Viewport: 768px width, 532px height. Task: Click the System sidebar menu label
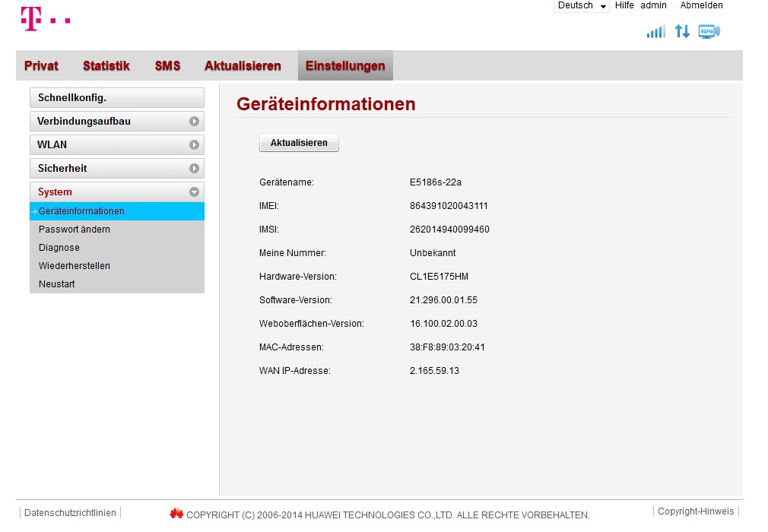pyautogui.click(x=55, y=192)
